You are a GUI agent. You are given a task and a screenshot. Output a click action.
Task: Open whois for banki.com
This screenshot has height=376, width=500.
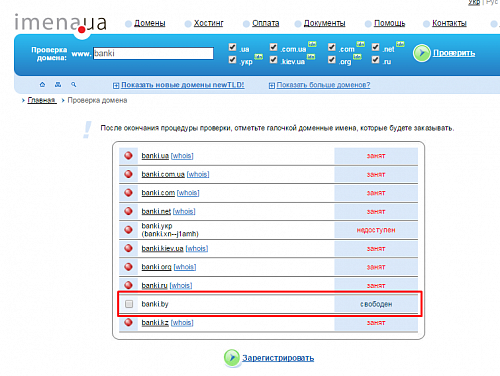coord(188,193)
